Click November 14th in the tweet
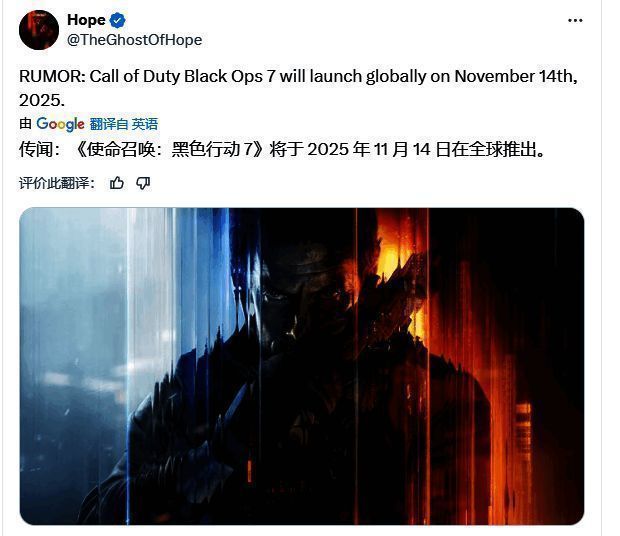This screenshot has height=536, width=620. coord(516,77)
